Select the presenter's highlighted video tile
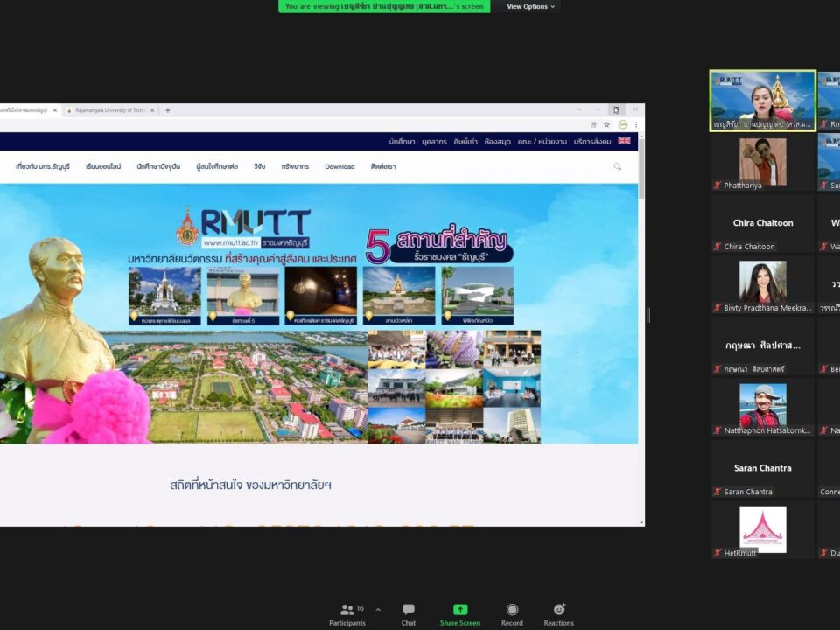840x630 pixels. pyautogui.click(x=762, y=100)
